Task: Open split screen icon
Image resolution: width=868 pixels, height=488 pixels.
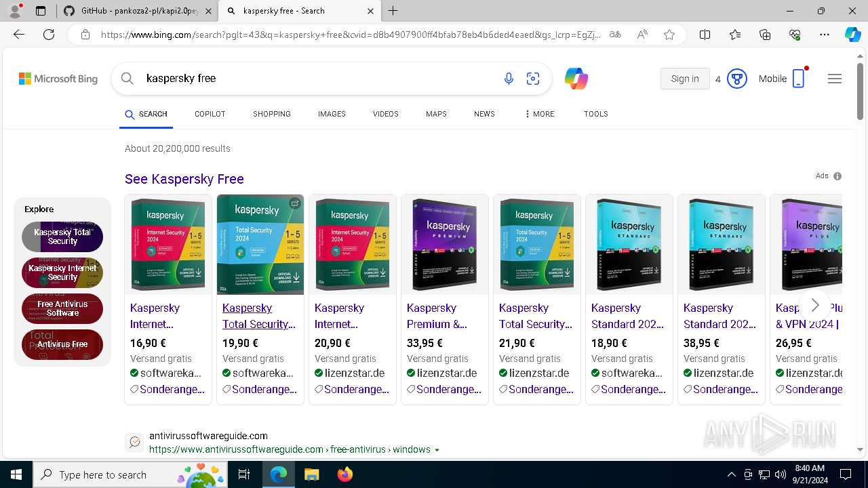Action: (x=705, y=35)
